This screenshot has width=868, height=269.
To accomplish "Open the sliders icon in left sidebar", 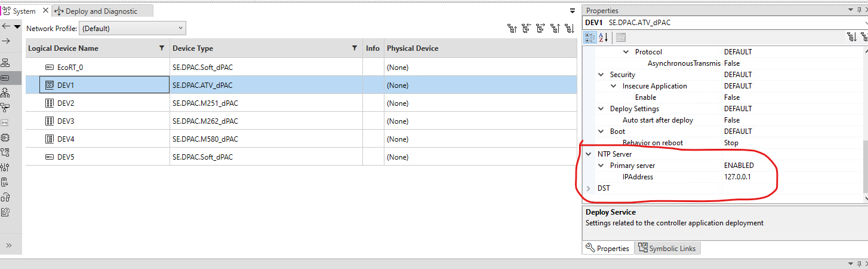I will 6,167.
